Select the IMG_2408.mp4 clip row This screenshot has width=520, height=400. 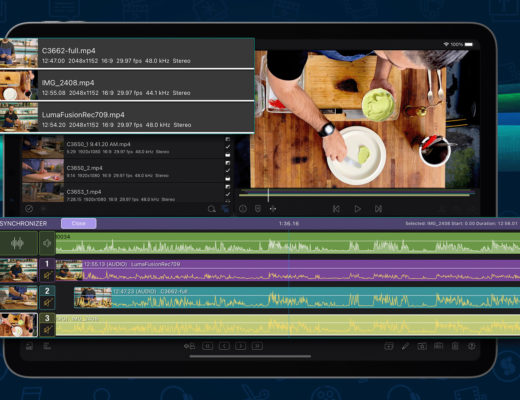click(x=127, y=85)
